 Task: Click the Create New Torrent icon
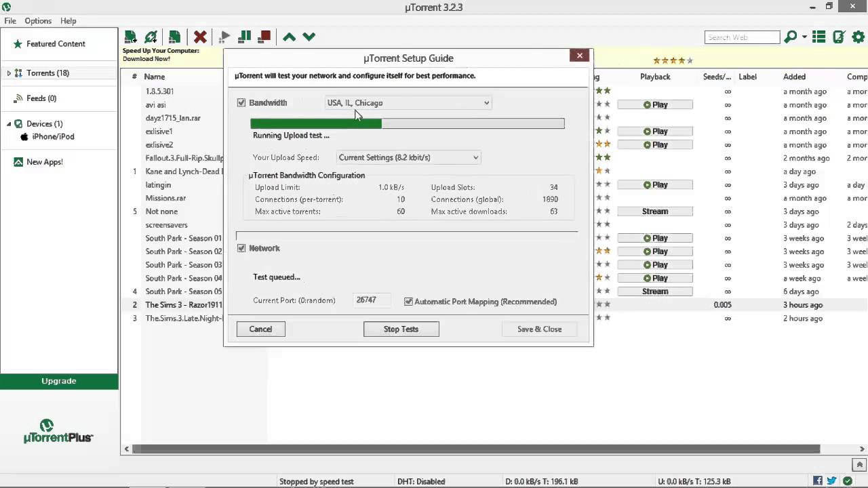click(175, 37)
